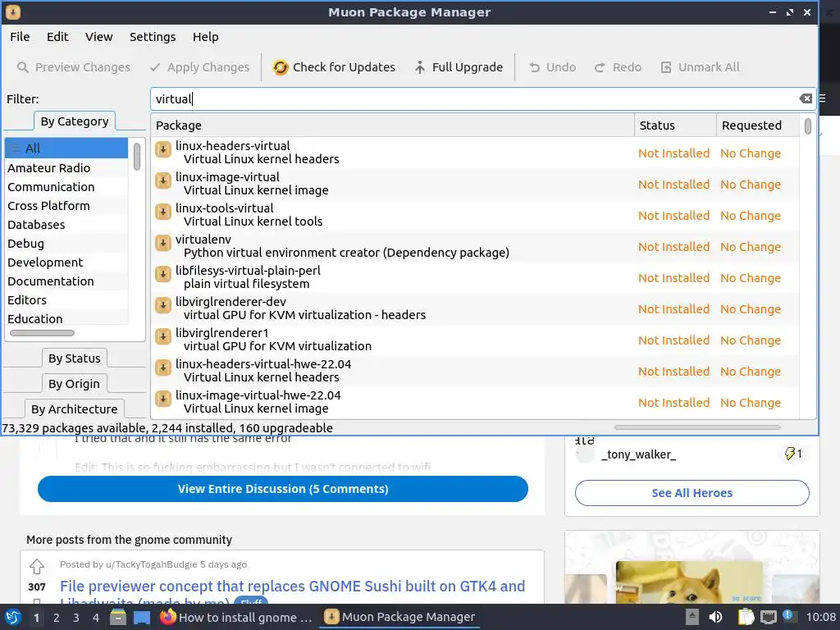Upvote the post by u/TackyTogahBudgie
Image resolution: width=840 pixels, height=630 pixels.
(36, 566)
